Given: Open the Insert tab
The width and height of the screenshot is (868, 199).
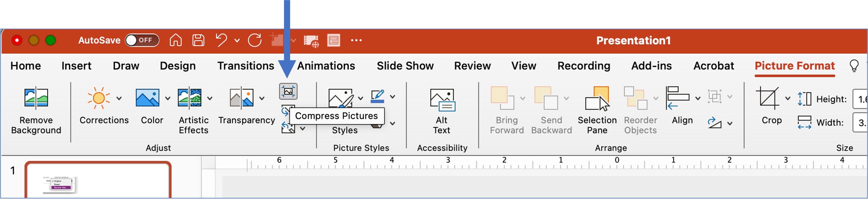Looking at the screenshot, I should point(76,66).
